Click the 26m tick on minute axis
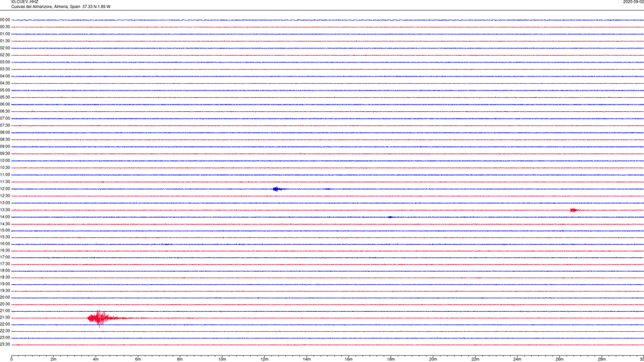 pos(559,359)
